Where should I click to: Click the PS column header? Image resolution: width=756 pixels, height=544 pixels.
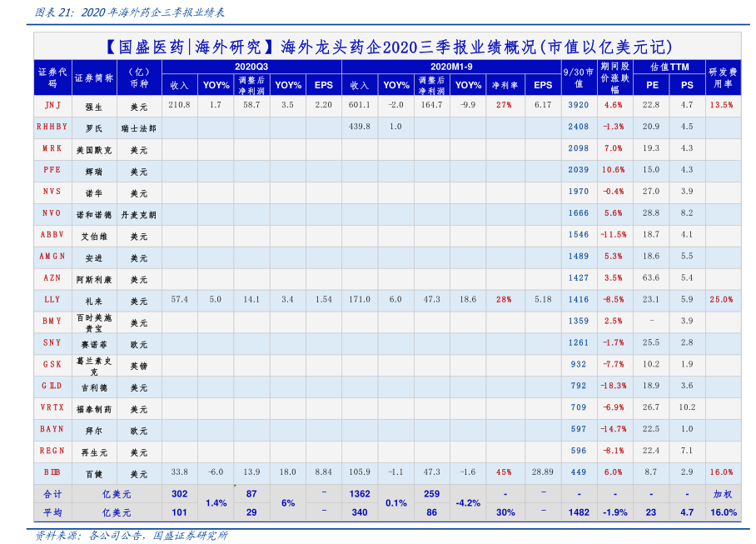click(688, 85)
